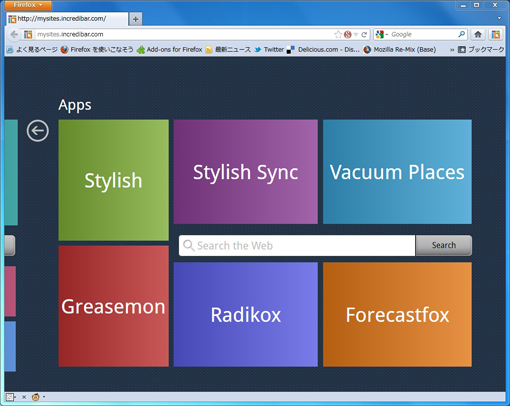
Task: Click the partially visible teal tile at left
Action: 11,172
